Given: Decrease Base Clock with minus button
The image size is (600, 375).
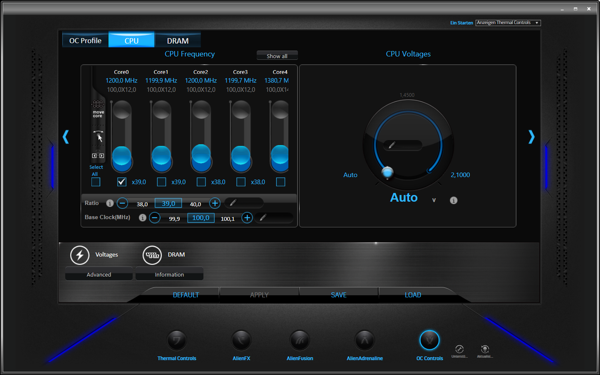Looking at the screenshot, I should coord(155,218).
